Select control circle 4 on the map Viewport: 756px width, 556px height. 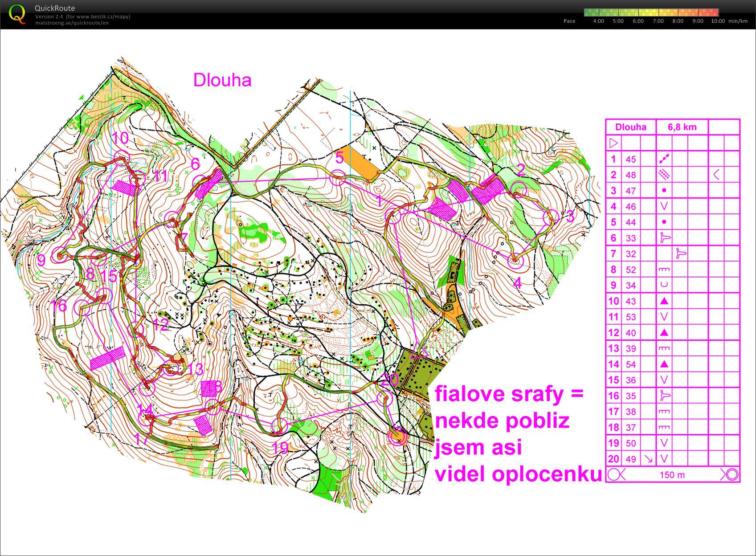pos(516,261)
